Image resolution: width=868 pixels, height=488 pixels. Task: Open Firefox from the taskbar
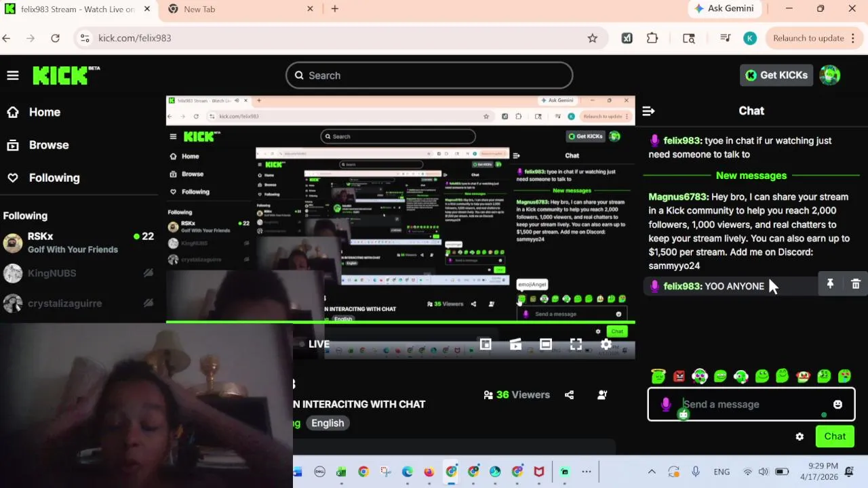(429, 472)
